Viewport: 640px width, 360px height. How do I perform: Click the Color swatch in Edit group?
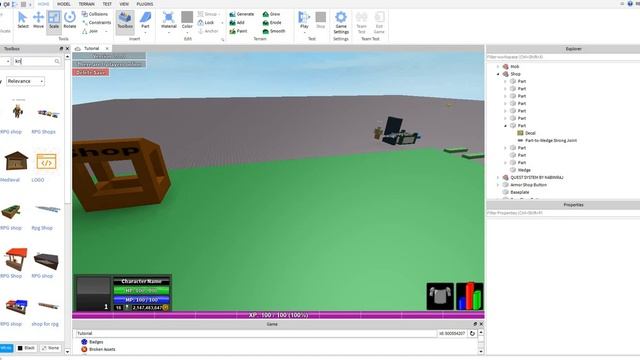point(187,17)
